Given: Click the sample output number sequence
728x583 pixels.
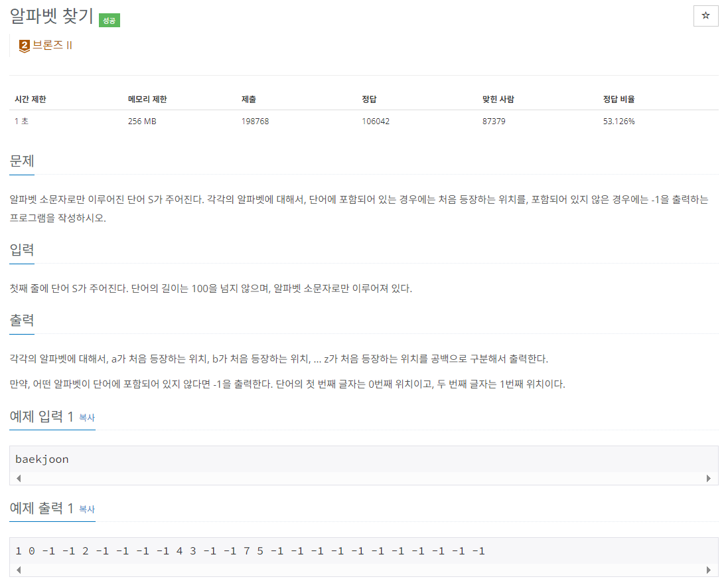Looking at the screenshot, I should [250, 551].
